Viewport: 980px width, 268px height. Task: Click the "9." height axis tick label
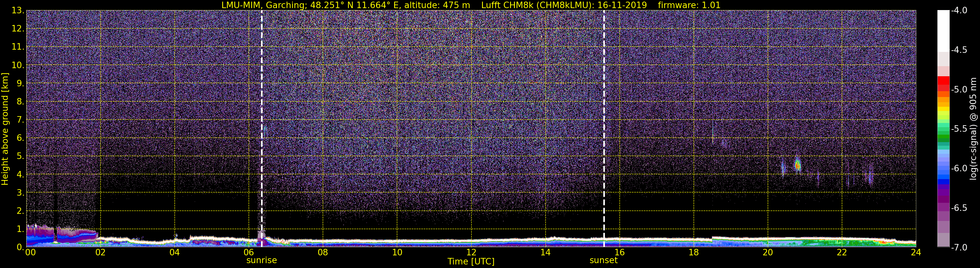(20, 83)
